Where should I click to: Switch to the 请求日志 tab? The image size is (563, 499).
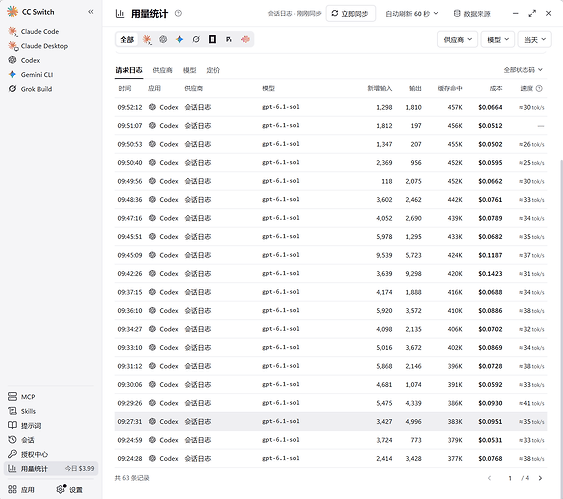click(x=129, y=70)
